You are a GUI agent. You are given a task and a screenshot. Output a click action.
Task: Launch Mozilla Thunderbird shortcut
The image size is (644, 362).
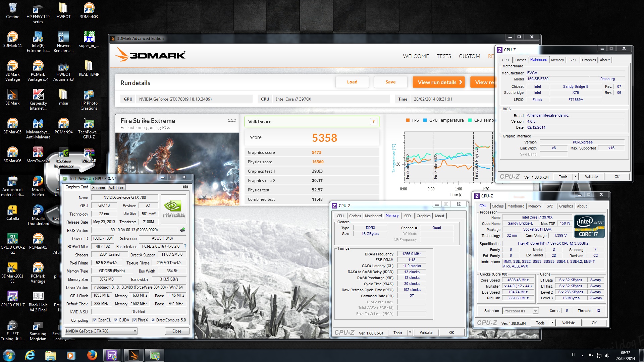[38, 215]
